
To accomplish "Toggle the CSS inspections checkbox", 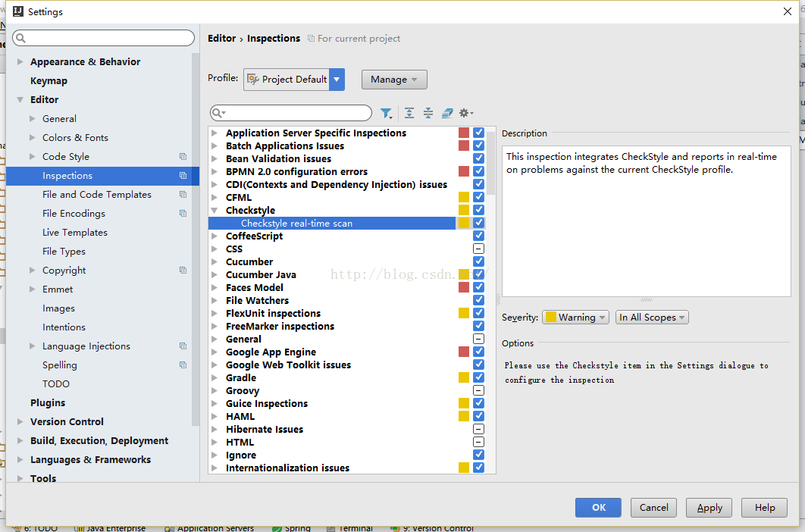I will [478, 249].
